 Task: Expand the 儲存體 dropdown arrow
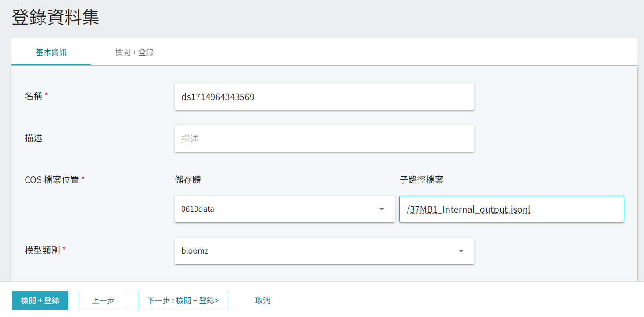(382, 209)
